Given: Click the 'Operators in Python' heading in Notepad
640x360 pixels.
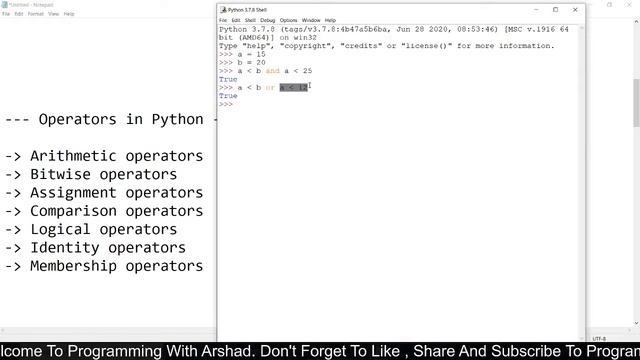Looking at the screenshot, I should point(121,120).
